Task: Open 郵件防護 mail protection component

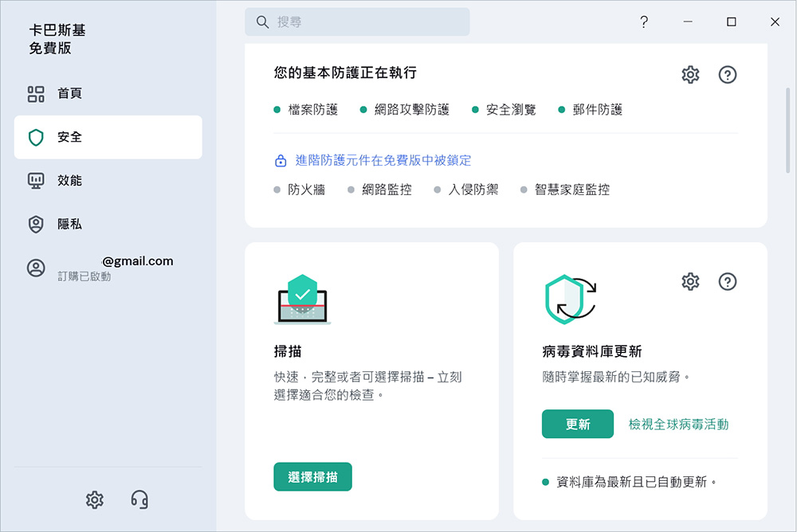Action: click(591, 110)
